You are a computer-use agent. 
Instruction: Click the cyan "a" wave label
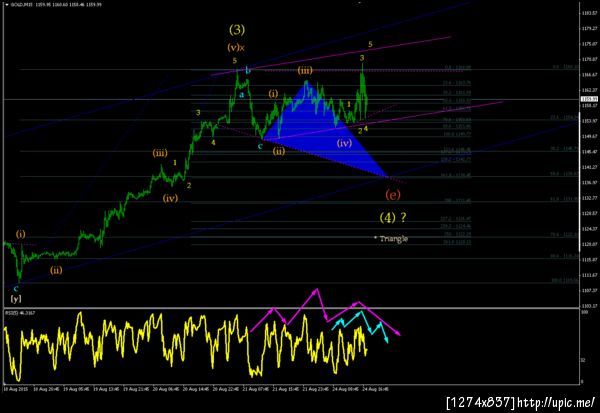point(241,94)
